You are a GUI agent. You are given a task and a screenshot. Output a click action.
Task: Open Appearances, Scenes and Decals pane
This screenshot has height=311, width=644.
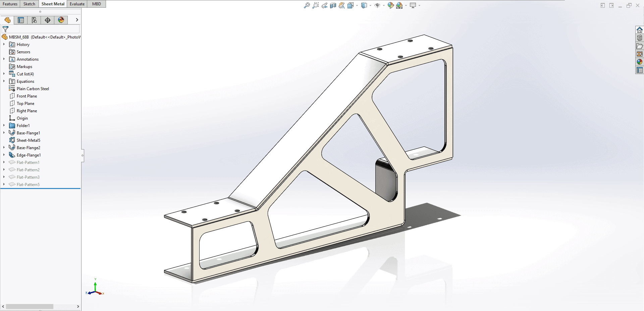pos(640,62)
